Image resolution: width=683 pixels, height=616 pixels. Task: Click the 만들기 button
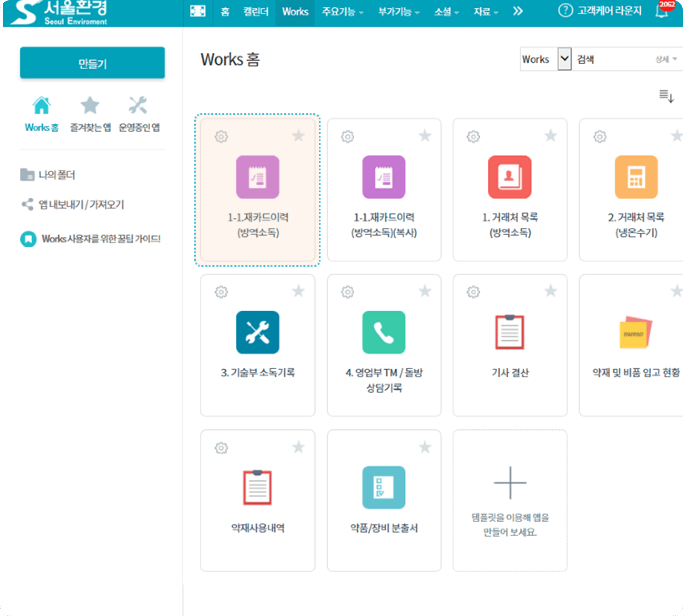[92, 63]
